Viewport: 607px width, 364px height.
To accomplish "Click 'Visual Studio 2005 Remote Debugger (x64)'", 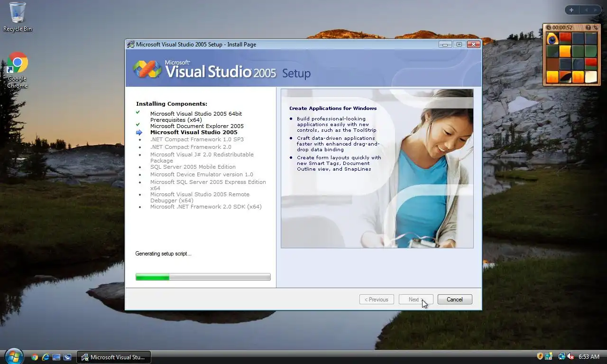I will 200,197.
